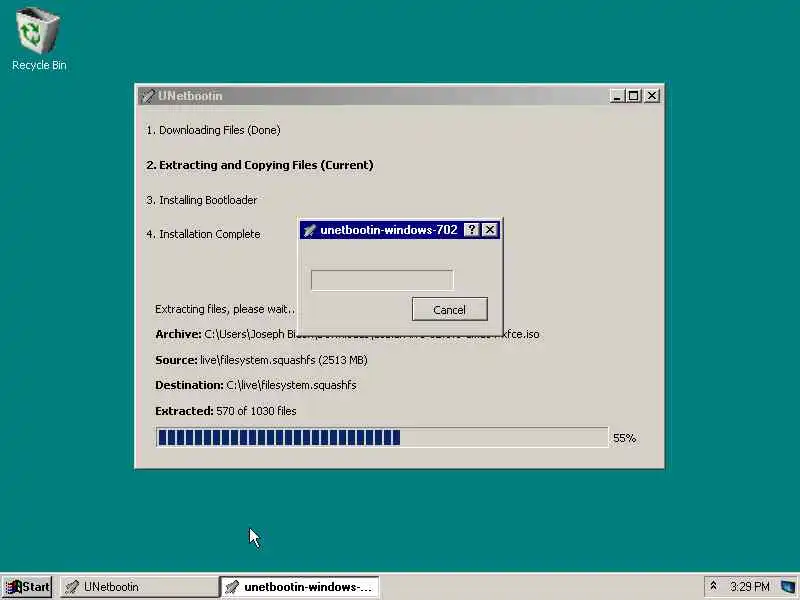Click the Destination path line
The height and width of the screenshot is (600, 800).
coord(256,385)
